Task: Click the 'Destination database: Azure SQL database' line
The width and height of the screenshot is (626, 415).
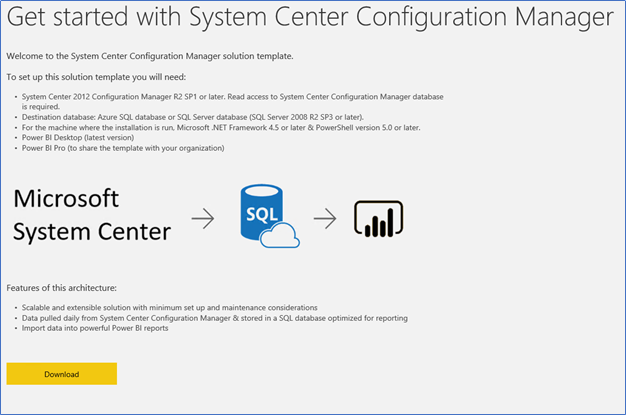Action: (x=193, y=117)
